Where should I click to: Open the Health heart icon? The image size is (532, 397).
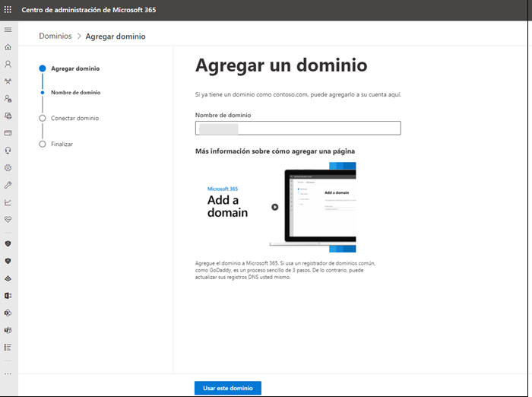pyautogui.click(x=8, y=219)
